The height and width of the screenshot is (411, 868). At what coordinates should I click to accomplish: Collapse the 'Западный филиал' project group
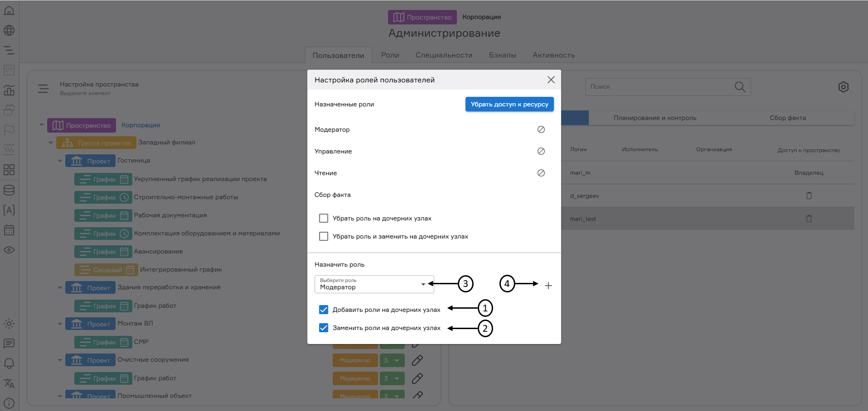click(51, 143)
